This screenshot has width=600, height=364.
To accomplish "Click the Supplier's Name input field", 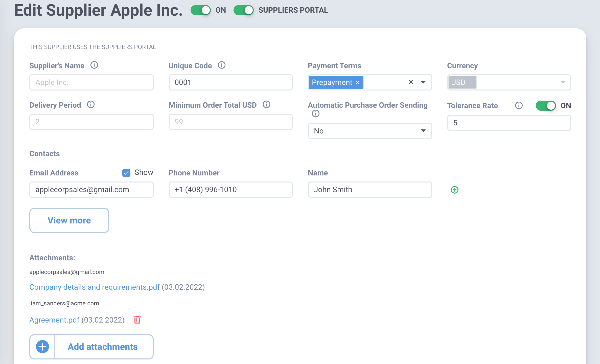I will [x=91, y=82].
